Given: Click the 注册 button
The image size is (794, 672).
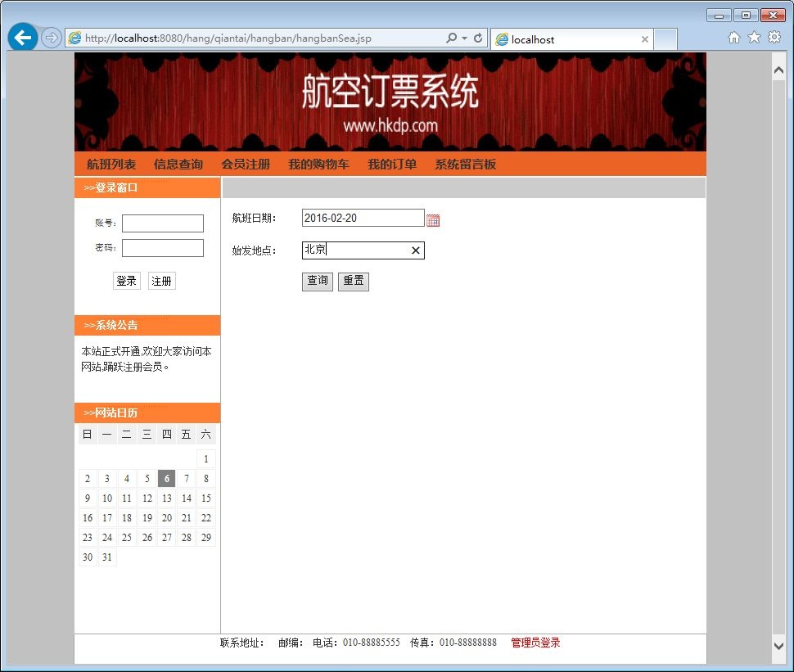Looking at the screenshot, I should [161, 281].
